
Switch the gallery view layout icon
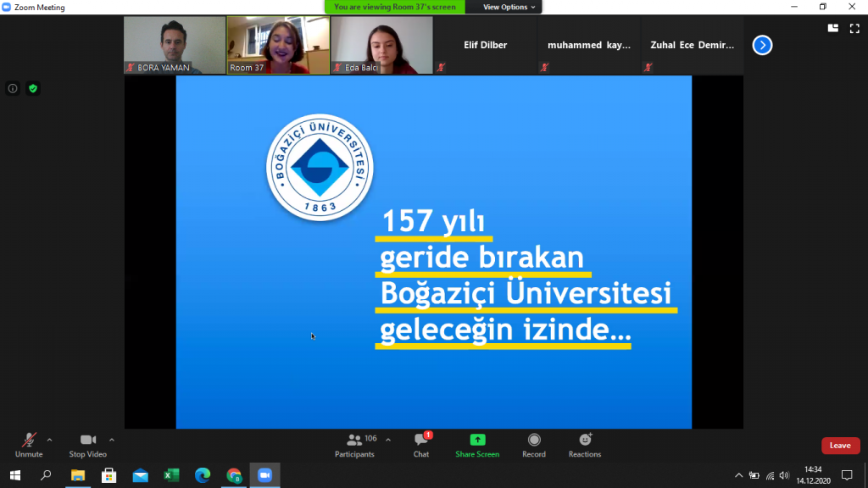(x=833, y=28)
